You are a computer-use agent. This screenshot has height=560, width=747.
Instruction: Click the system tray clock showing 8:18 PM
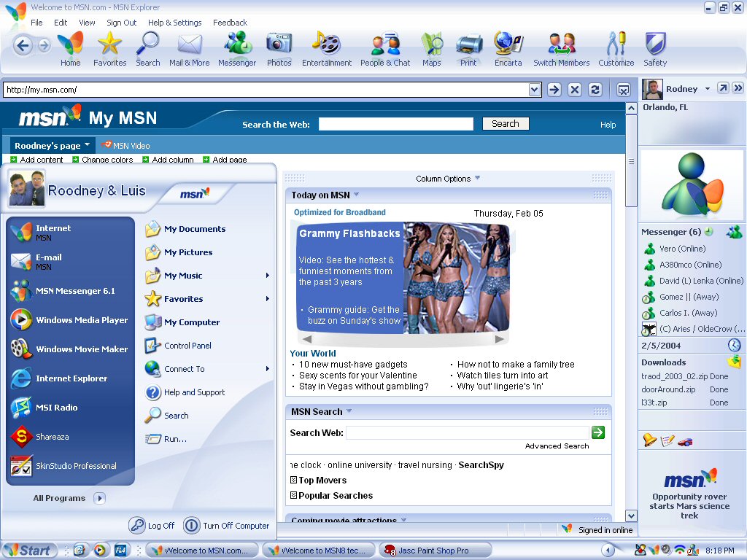click(719, 551)
